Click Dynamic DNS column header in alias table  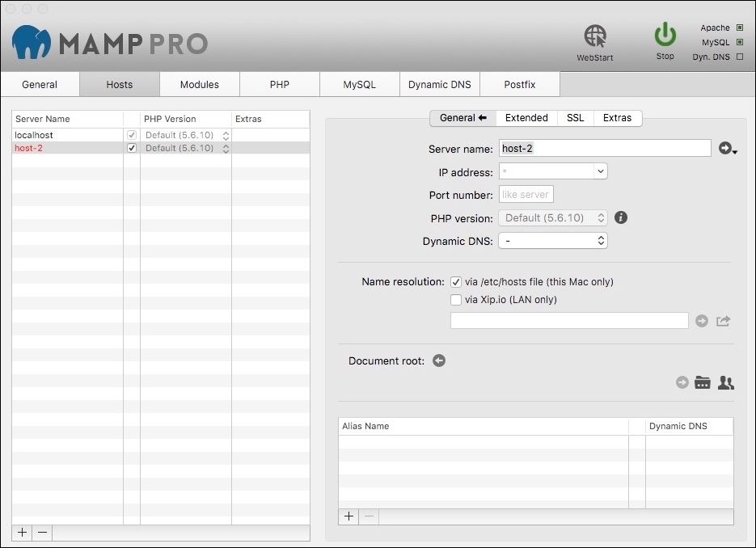(x=690, y=426)
